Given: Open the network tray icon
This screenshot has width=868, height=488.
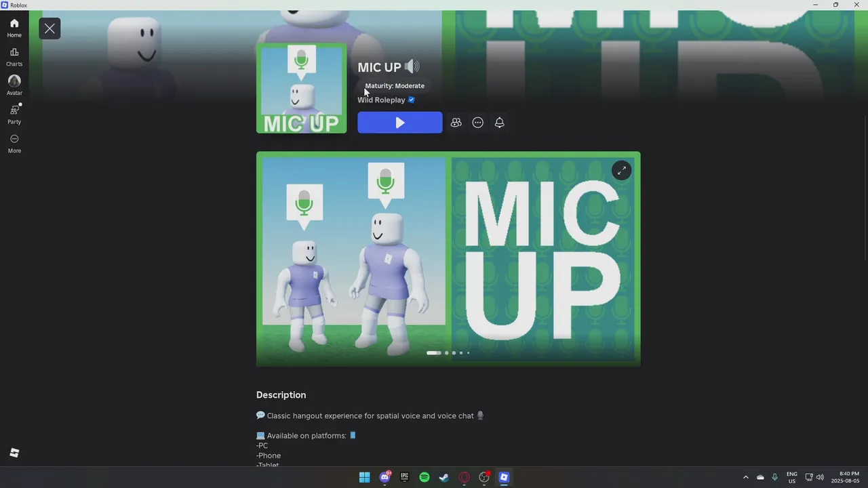Looking at the screenshot, I should [x=809, y=477].
